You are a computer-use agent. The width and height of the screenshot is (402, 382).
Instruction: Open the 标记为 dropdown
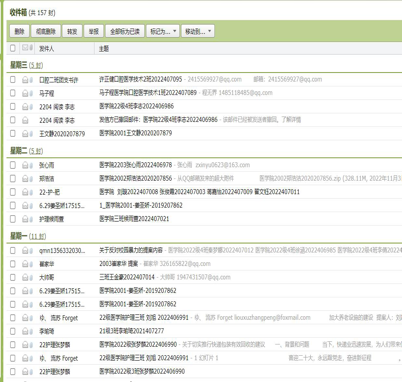pos(163,31)
